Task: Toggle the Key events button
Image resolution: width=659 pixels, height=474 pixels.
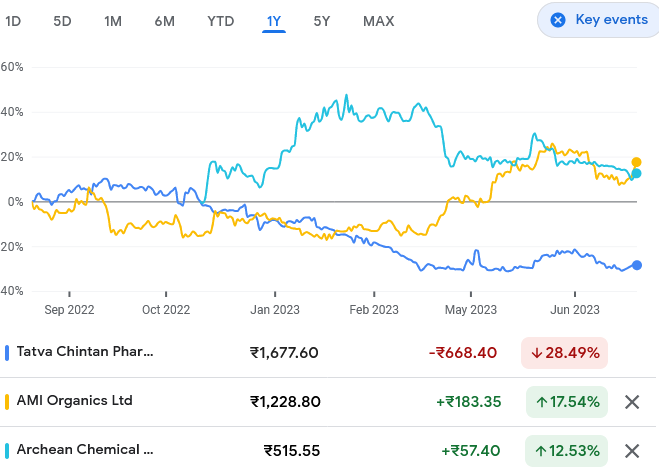Action: click(598, 20)
